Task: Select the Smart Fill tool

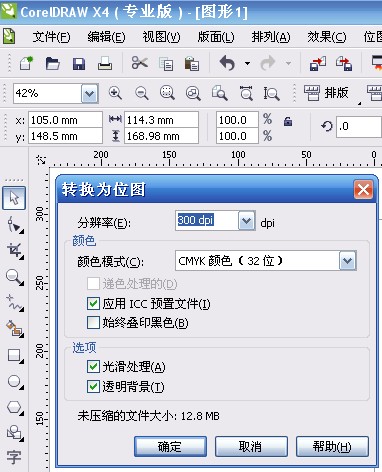Action: click(x=15, y=329)
